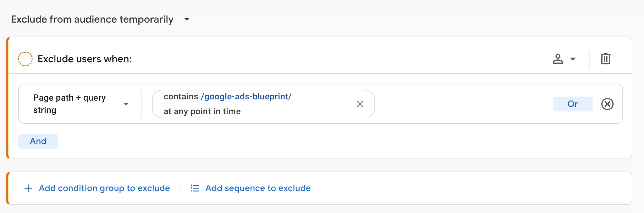Delete the exclude group with trash icon

click(x=605, y=59)
